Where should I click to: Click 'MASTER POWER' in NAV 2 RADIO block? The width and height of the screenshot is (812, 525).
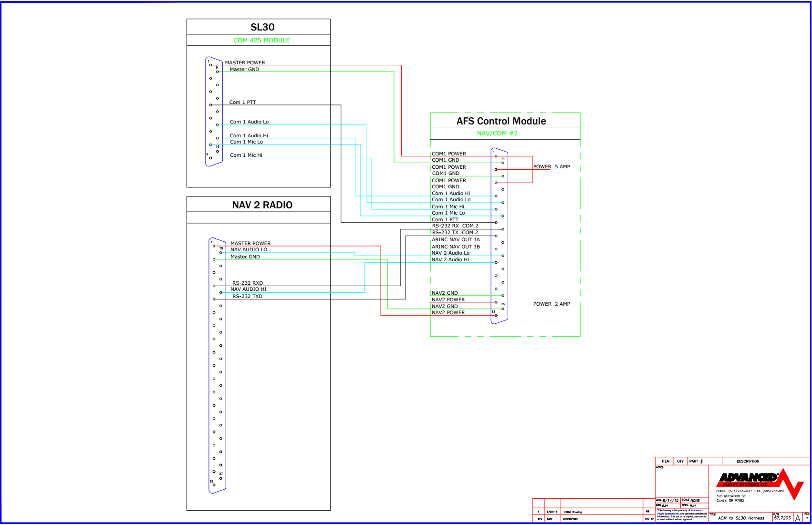pos(250,243)
